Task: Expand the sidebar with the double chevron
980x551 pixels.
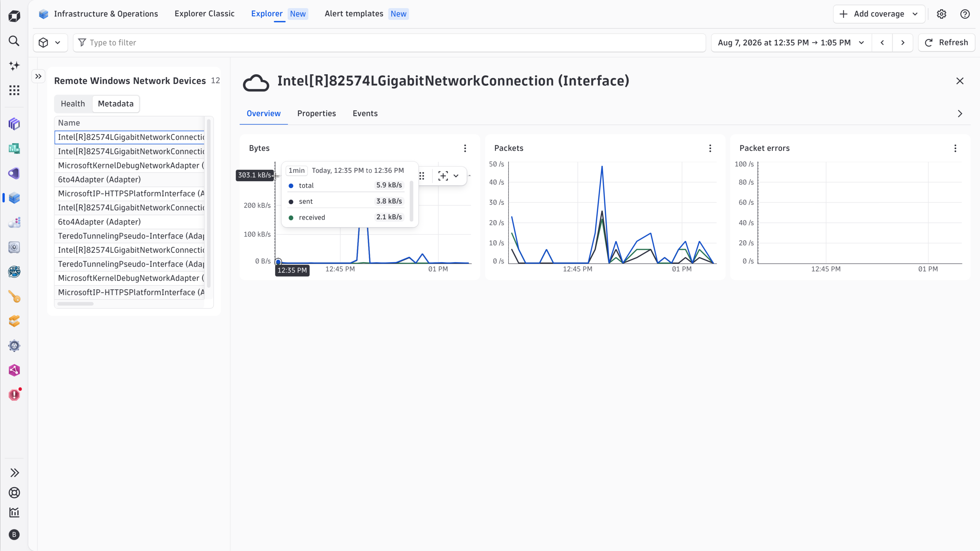Action: (15, 473)
